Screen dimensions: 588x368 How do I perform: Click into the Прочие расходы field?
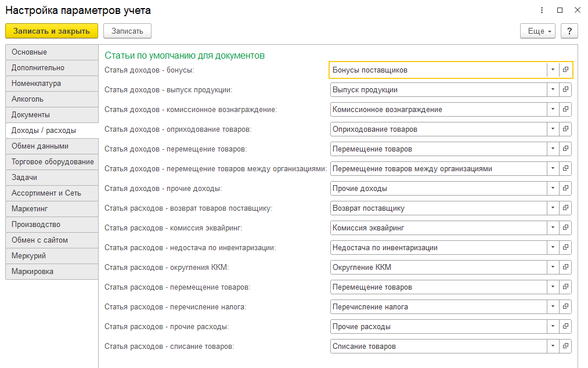pyautogui.click(x=438, y=327)
